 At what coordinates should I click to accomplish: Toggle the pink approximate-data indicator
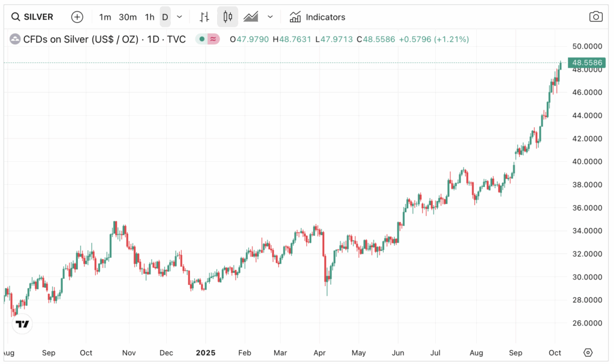[214, 40]
